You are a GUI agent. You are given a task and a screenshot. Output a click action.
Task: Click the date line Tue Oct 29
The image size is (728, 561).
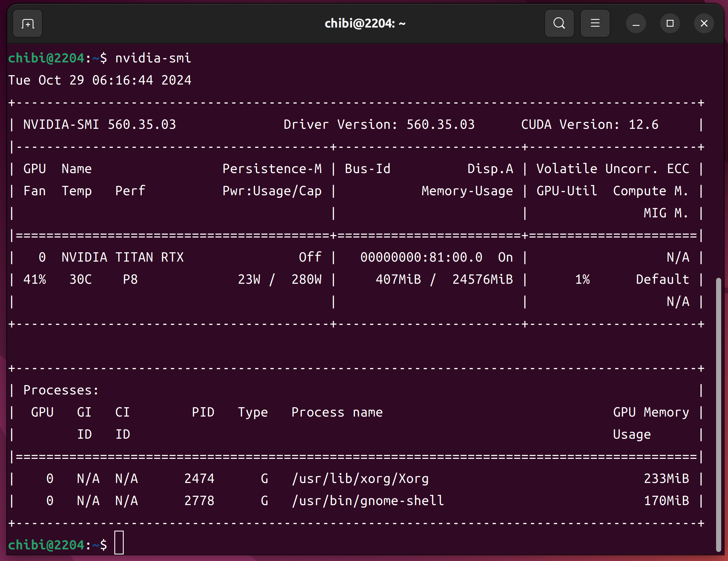[100, 80]
